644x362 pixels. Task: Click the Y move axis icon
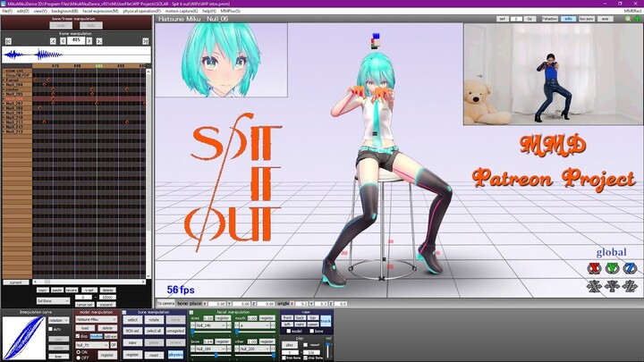pos(612,286)
